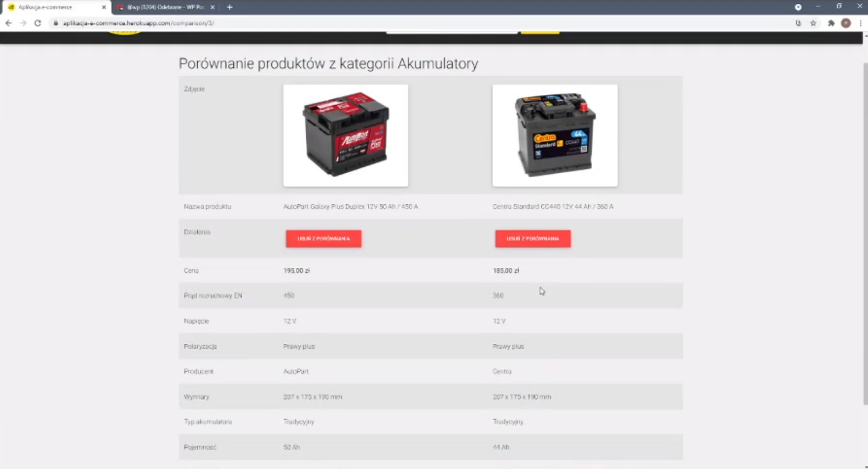Click the Nazwa produktu row label
The width and height of the screenshot is (868, 469).
[x=207, y=207]
